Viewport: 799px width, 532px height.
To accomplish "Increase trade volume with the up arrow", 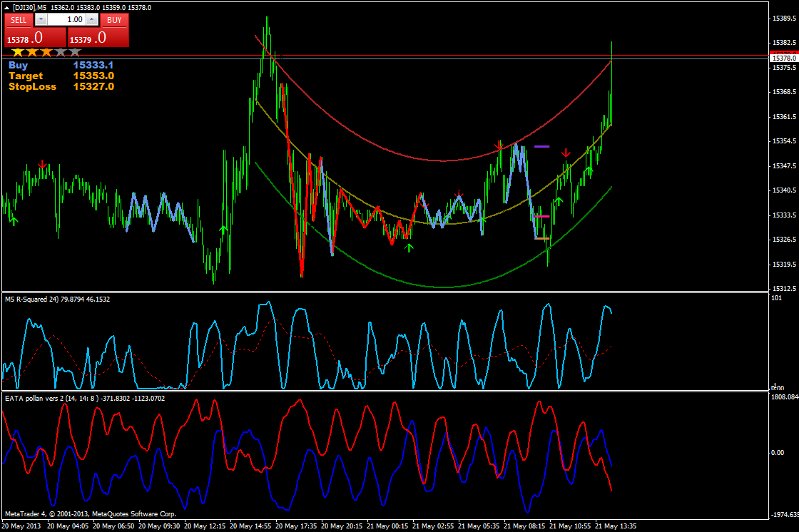I will [x=92, y=19].
